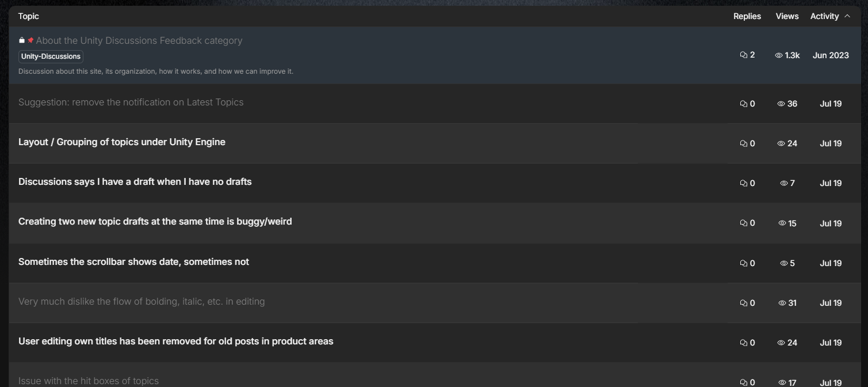The image size is (868, 387).
Task: Click the red pin icon beside About topic
Action: pos(30,40)
